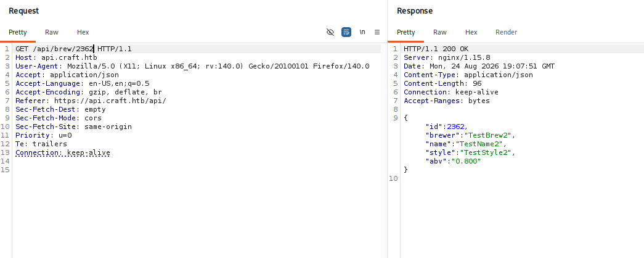Switch to the Response Hex tab
The width and height of the screenshot is (644, 258).
471,32
